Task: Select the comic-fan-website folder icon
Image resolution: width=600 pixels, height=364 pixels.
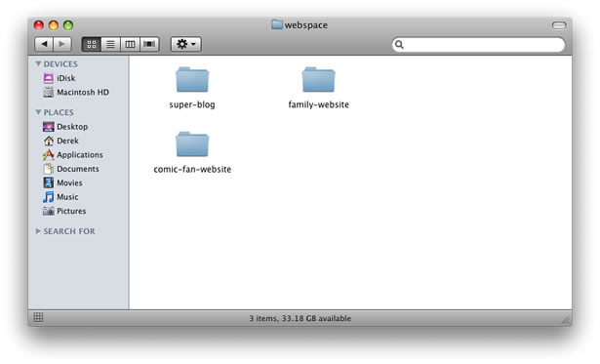Action: pos(192,144)
